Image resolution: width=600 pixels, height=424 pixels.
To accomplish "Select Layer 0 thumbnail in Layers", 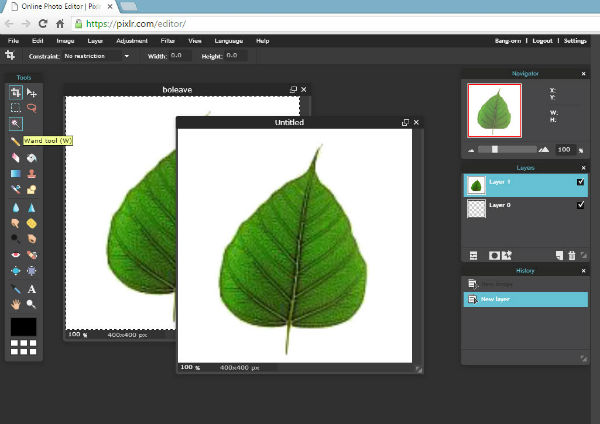I will [x=476, y=209].
